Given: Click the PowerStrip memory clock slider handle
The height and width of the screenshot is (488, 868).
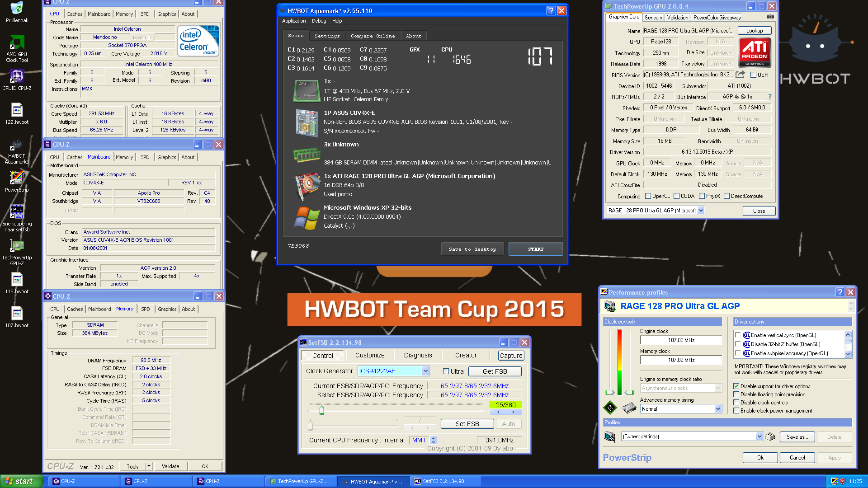Looking at the screenshot, I should click(629, 392).
